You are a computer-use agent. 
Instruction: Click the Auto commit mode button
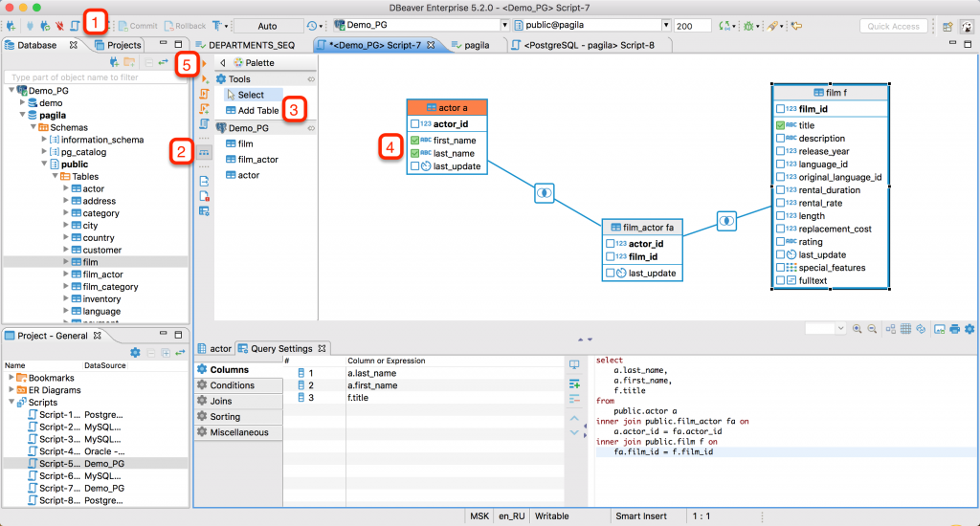268,26
